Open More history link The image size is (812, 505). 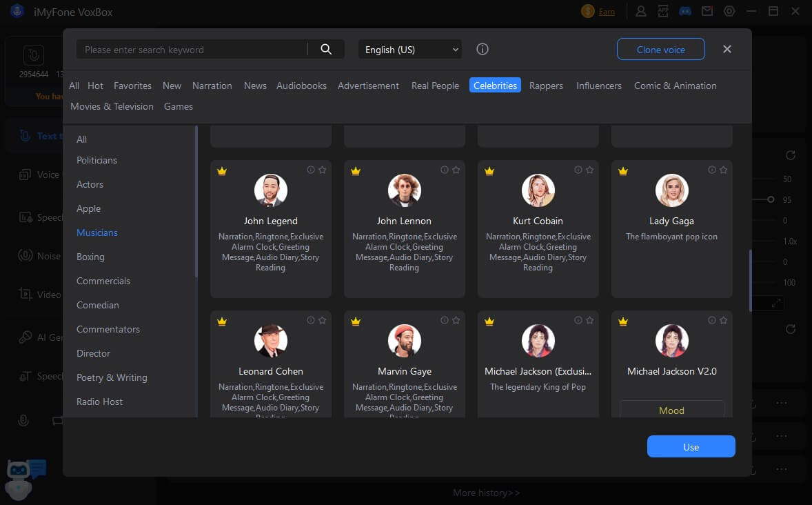(486, 493)
